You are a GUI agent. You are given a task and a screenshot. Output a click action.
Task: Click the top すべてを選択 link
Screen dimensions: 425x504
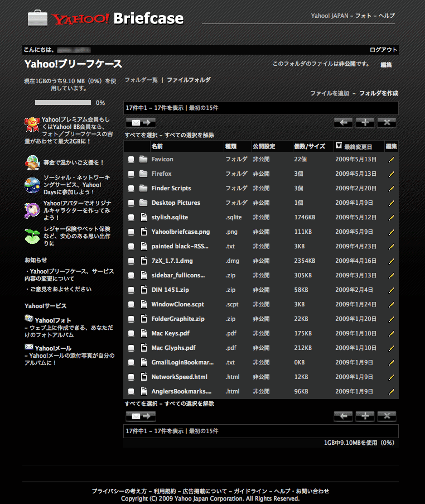point(141,135)
